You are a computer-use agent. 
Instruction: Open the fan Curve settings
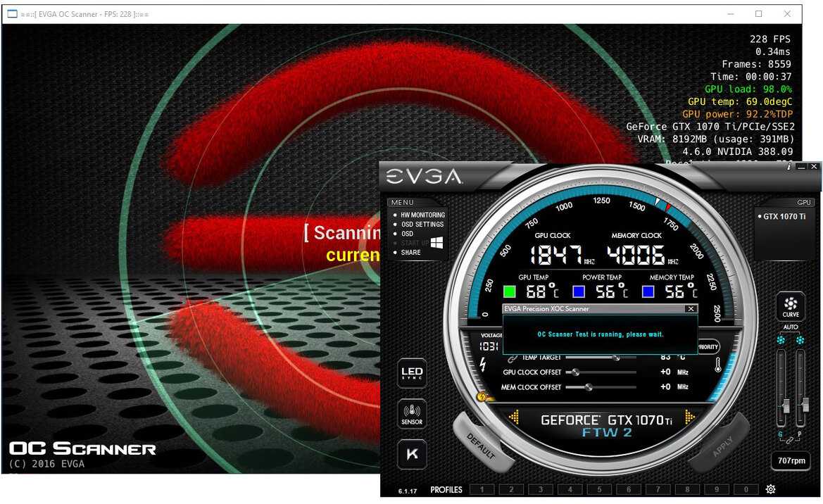(791, 307)
